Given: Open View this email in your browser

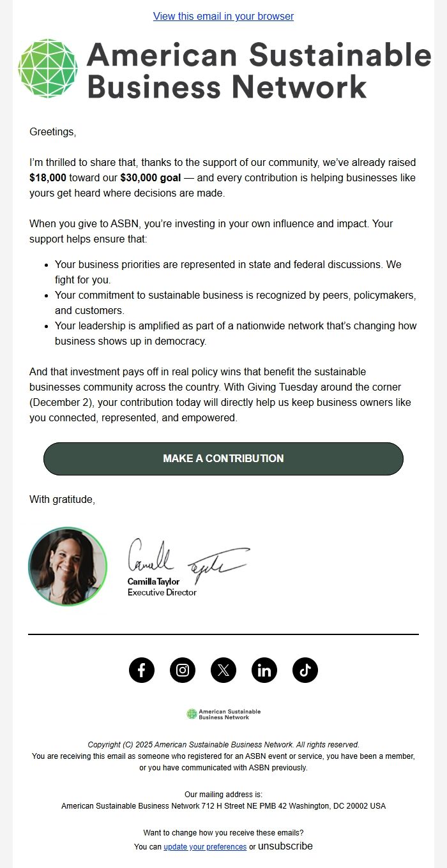Looking at the screenshot, I should tap(222, 16).
